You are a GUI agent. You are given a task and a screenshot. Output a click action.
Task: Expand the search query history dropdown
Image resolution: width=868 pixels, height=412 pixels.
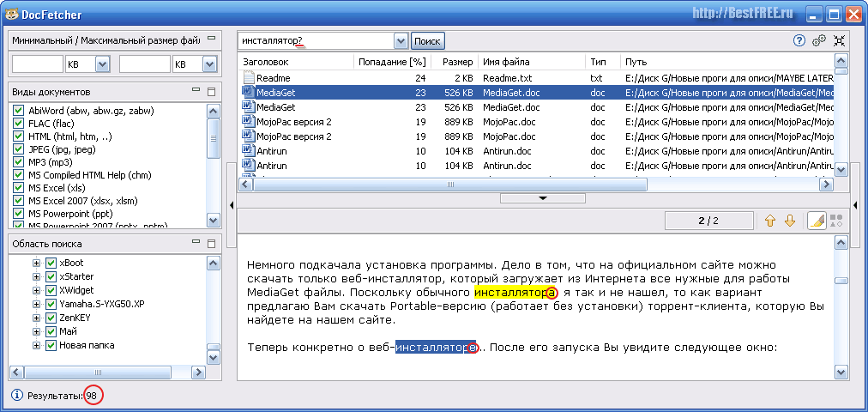(401, 41)
